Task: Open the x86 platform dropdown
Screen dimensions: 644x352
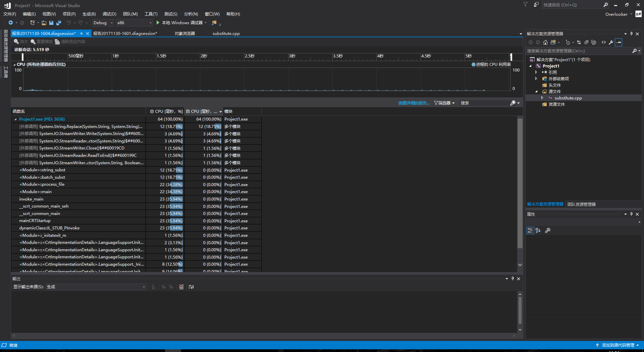Action: [x=134, y=23]
